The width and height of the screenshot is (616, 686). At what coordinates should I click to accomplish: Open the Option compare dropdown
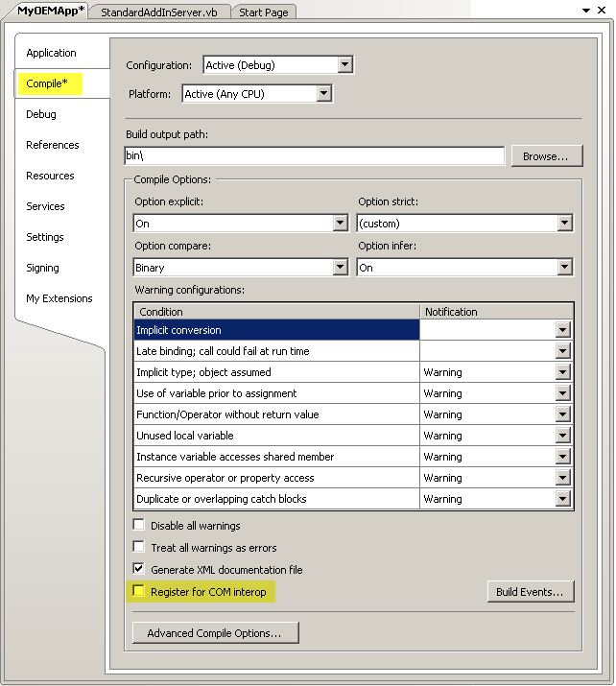click(341, 267)
